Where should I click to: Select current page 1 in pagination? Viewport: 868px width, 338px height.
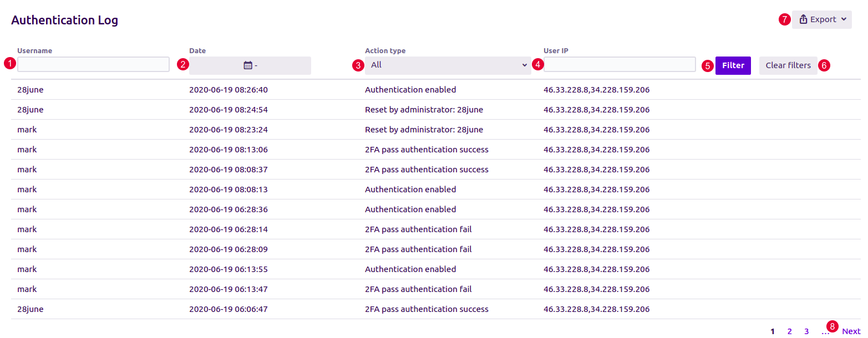coord(773,331)
